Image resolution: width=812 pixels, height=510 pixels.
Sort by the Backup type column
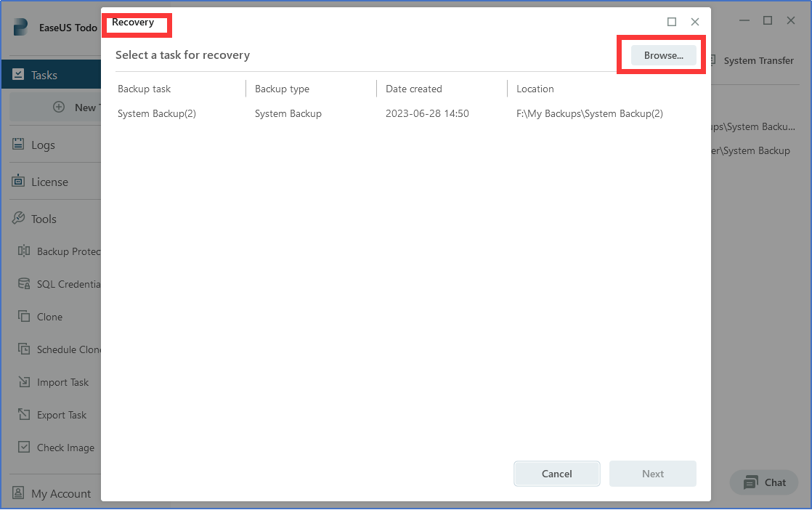282,89
